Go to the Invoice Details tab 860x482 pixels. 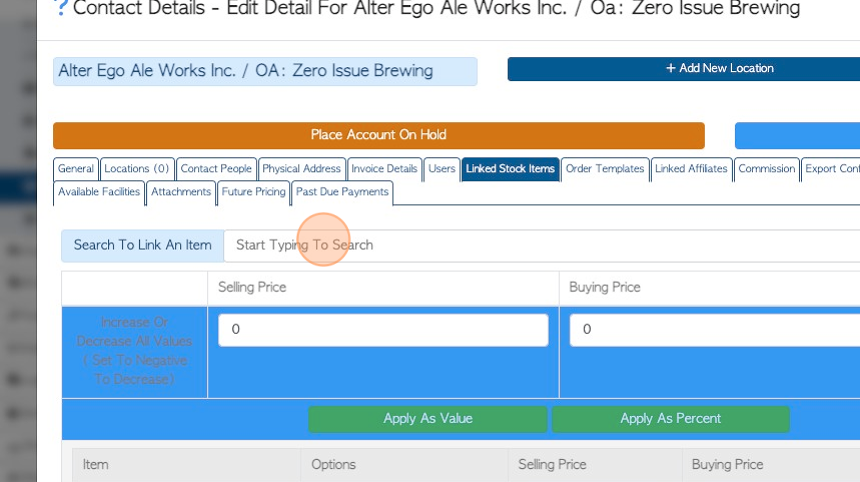point(384,169)
